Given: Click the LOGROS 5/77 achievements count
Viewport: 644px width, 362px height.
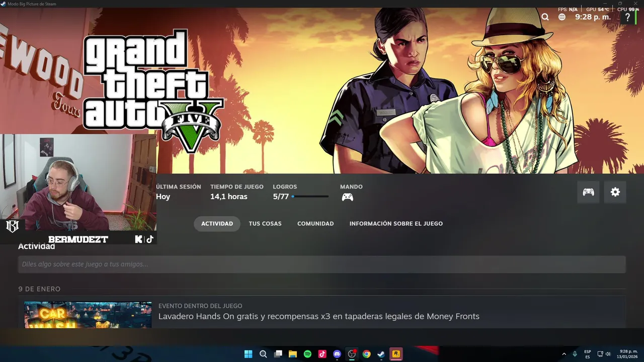Looking at the screenshot, I should tap(281, 197).
